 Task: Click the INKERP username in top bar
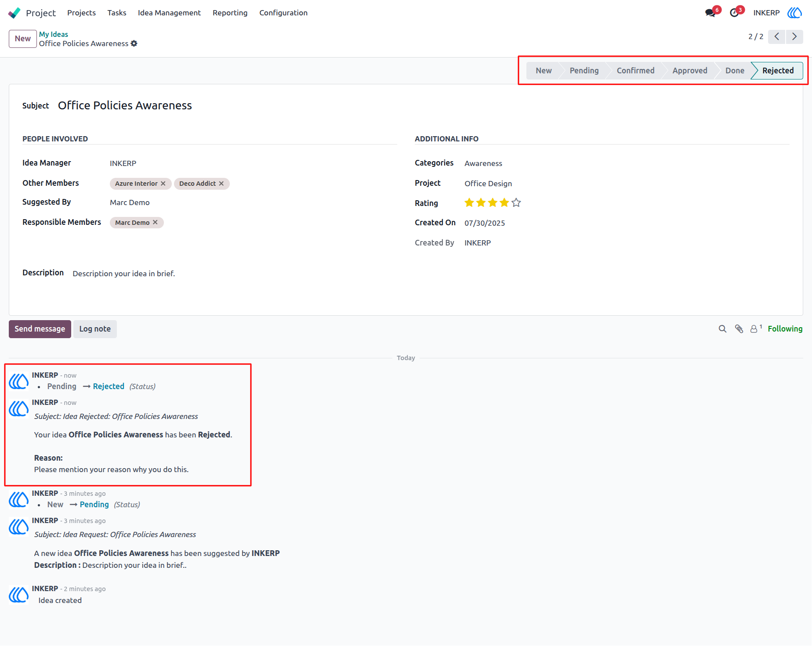766,13
